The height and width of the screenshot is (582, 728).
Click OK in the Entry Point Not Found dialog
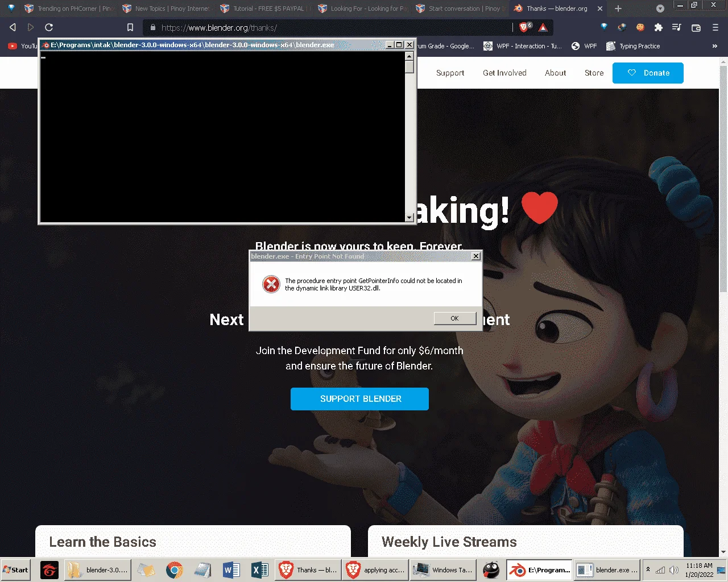[x=454, y=318]
